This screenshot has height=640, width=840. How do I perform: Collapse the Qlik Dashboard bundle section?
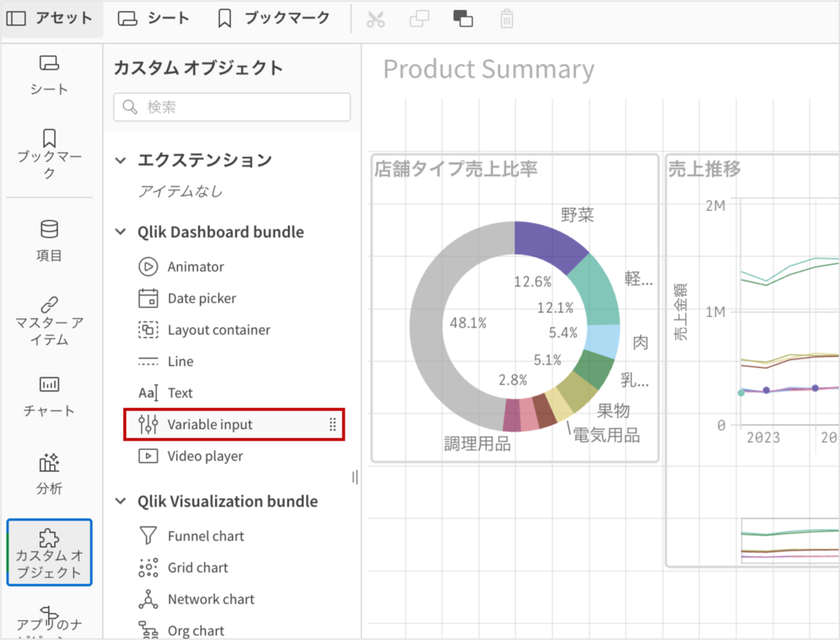(x=121, y=232)
